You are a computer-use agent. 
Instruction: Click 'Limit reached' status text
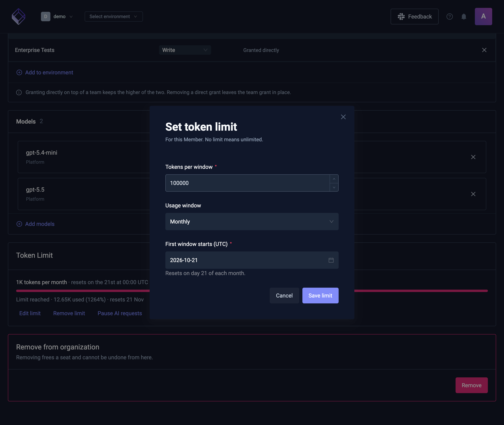click(33, 300)
